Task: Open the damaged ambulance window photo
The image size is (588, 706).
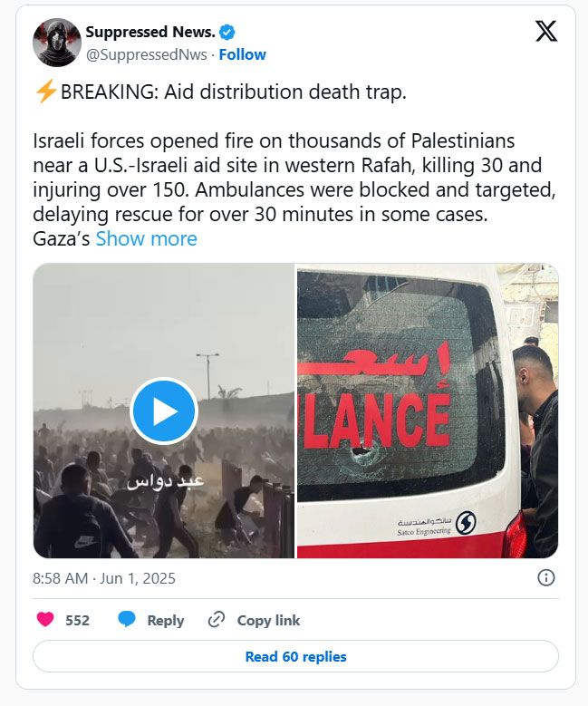Action: [428, 411]
